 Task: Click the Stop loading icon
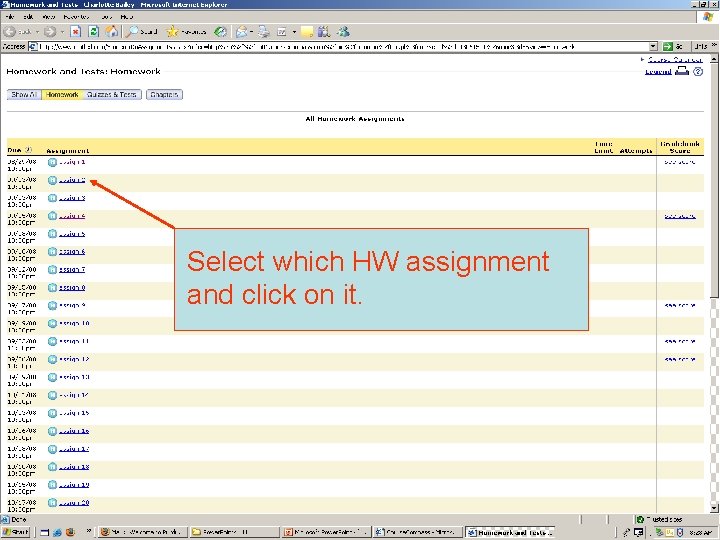(76, 32)
